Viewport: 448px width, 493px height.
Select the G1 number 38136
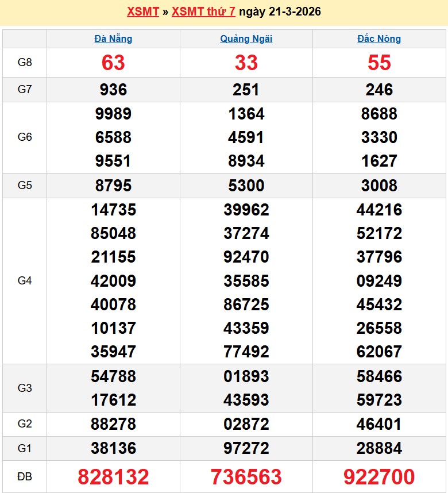(x=113, y=448)
